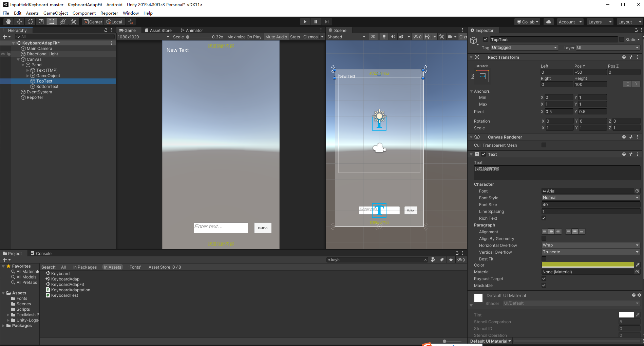The width and height of the screenshot is (644, 346).
Task: Toggle the Static checkbox
Action: pyautogui.click(x=622, y=39)
